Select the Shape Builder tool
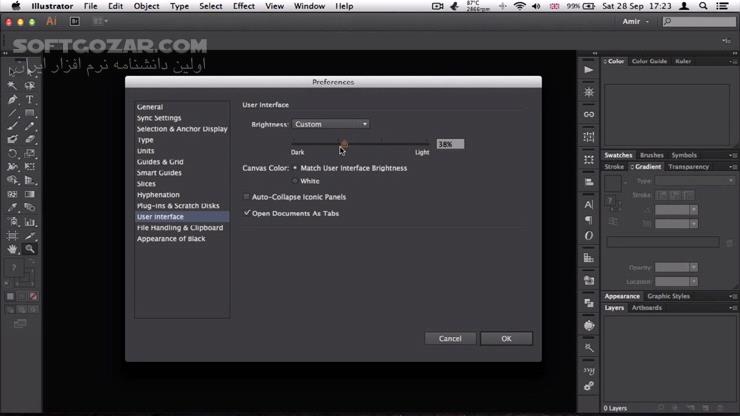The height and width of the screenshot is (416, 740). click(12, 180)
